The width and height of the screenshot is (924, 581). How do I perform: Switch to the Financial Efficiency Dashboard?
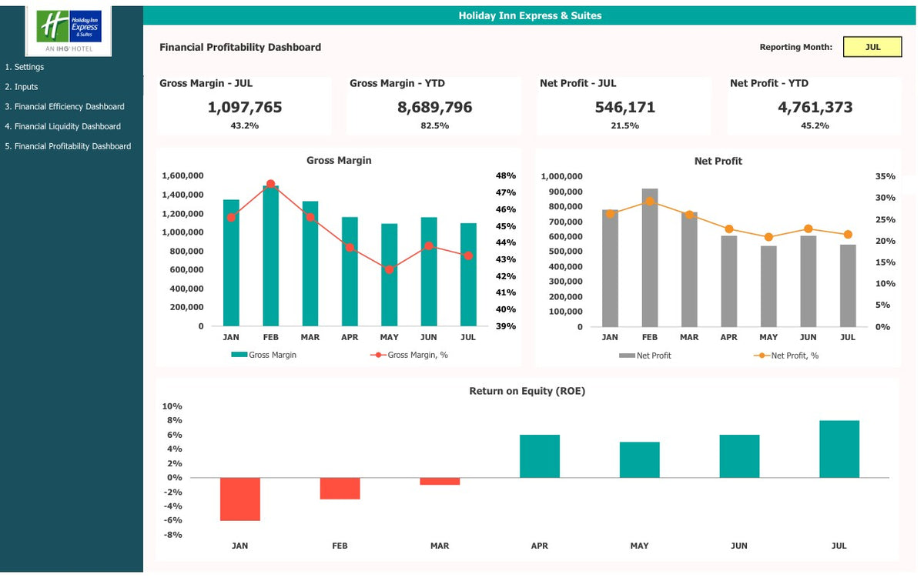point(63,106)
